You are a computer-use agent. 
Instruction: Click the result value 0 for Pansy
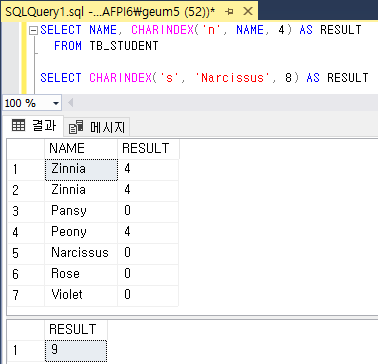tap(148, 212)
